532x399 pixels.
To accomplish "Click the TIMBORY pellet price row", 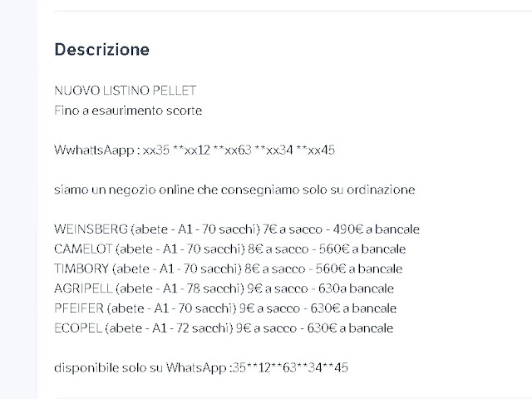I will tap(228, 268).
